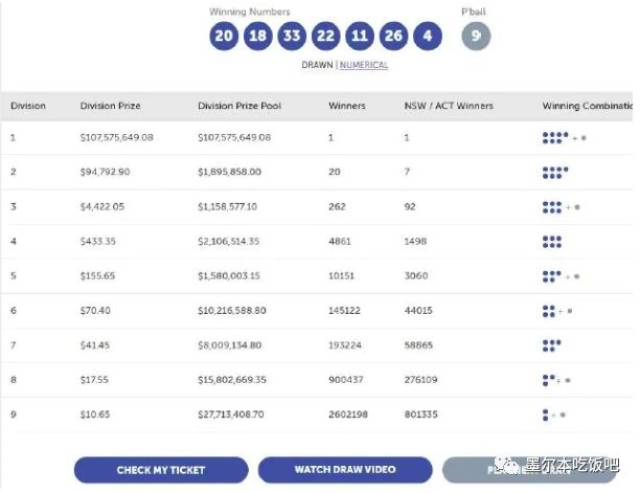This screenshot has height=493, width=640.
Task: Click Division 4 winning combination dots
Action: coord(552,241)
